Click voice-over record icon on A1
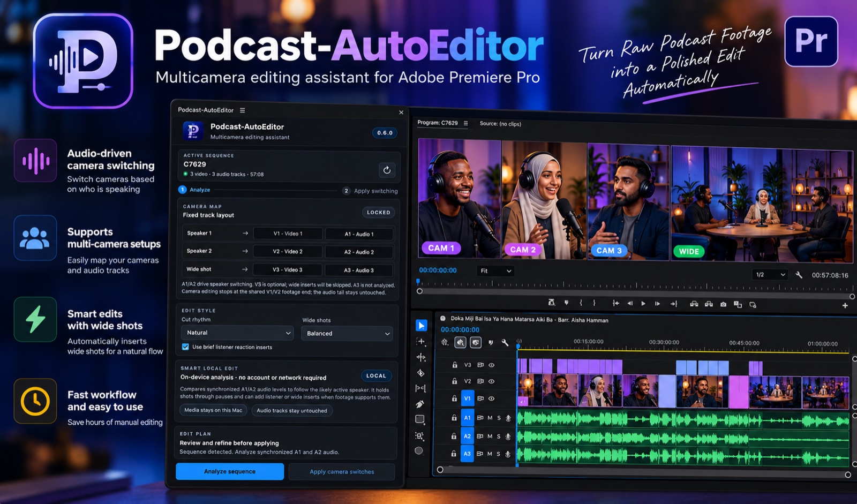 pyautogui.click(x=508, y=418)
